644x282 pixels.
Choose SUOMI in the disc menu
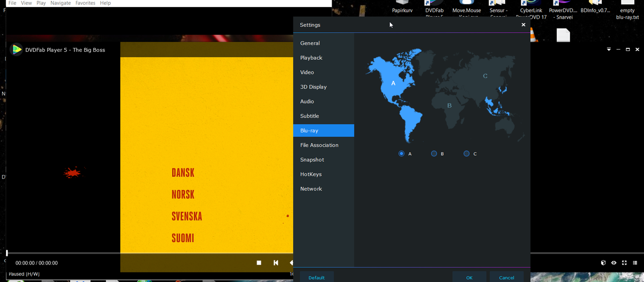183,238
